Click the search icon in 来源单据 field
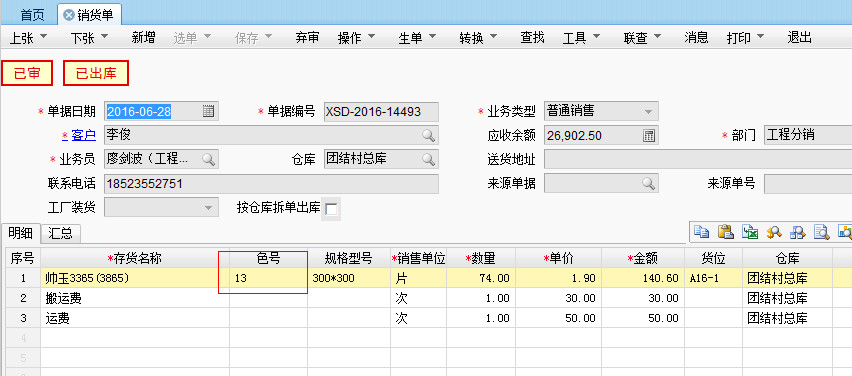Screen dimensions: 852x376 click(x=649, y=183)
